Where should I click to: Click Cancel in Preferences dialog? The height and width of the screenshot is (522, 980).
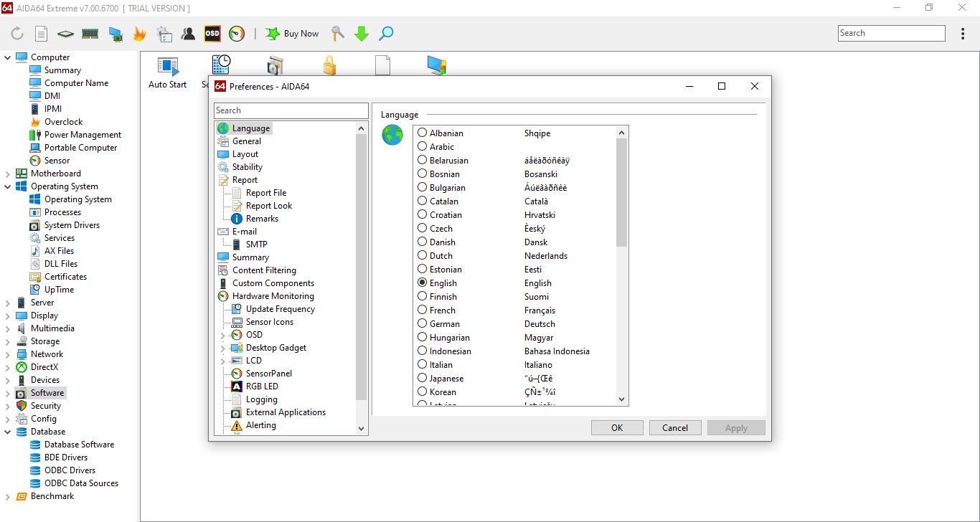(x=675, y=428)
